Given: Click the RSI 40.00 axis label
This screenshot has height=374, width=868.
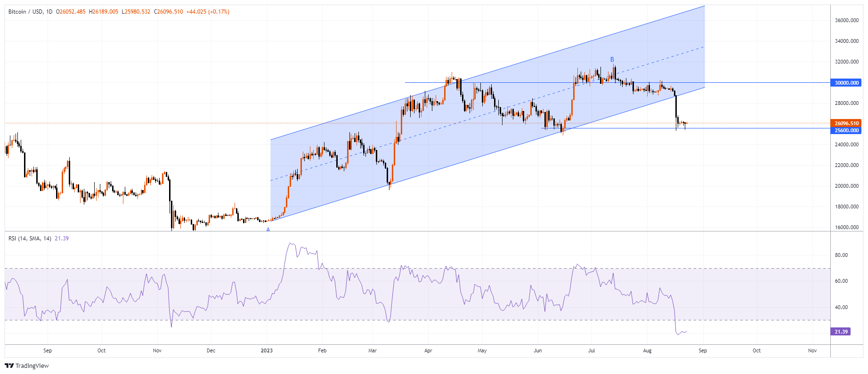Looking at the screenshot, I should pyautogui.click(x=841, y=307).
